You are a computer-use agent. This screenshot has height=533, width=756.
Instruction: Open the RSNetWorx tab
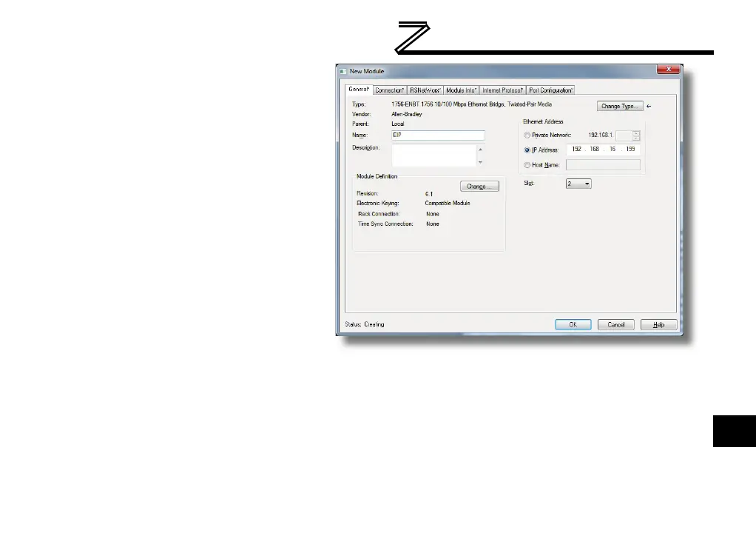coord(425,90)
